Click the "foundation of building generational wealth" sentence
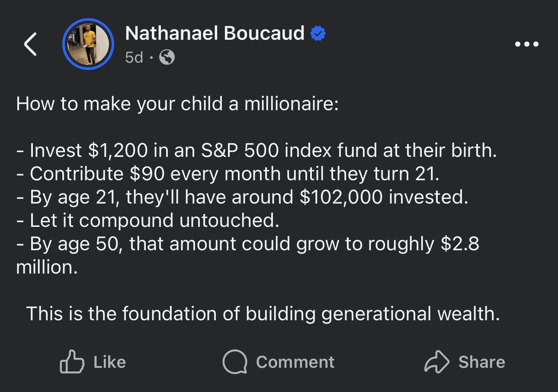The height and width of the screenshot is (392, 558). [263, 313]
